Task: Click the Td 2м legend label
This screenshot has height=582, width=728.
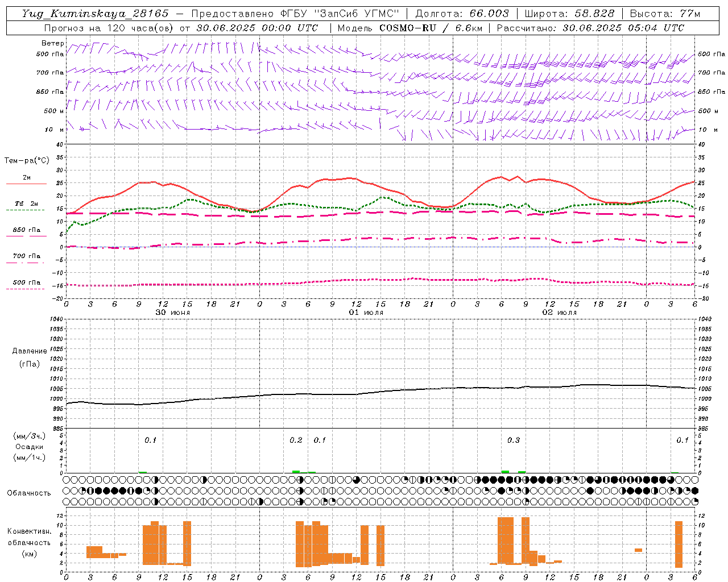Action: point(27,203)
